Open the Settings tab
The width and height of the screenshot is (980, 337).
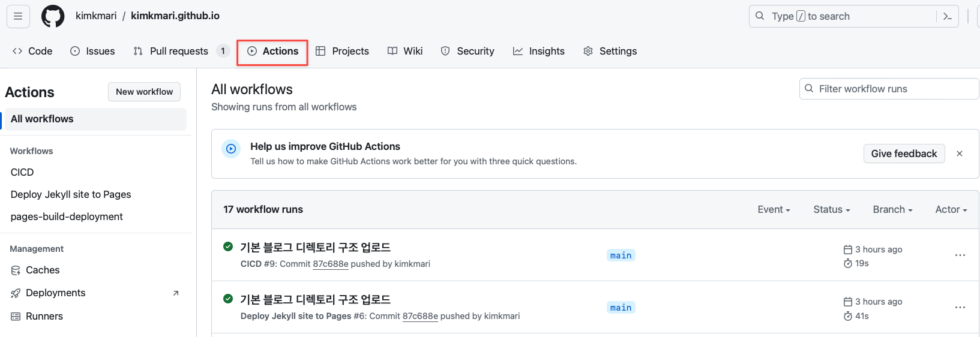610,51
